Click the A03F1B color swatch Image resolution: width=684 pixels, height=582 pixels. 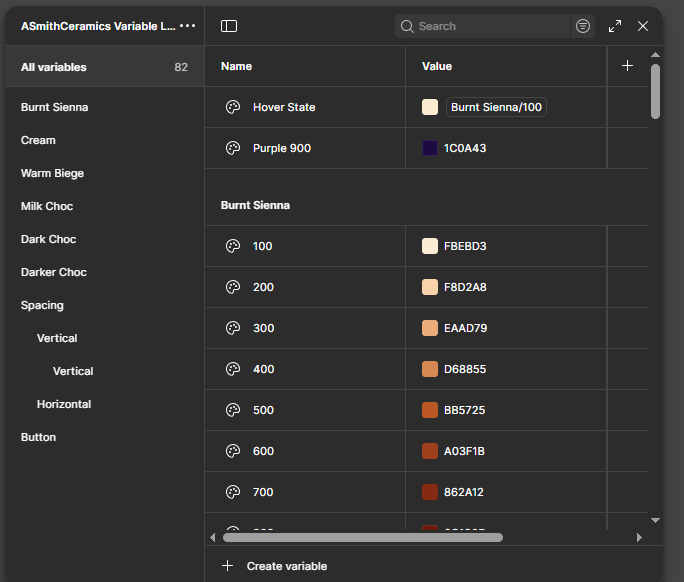coord(430,451)
